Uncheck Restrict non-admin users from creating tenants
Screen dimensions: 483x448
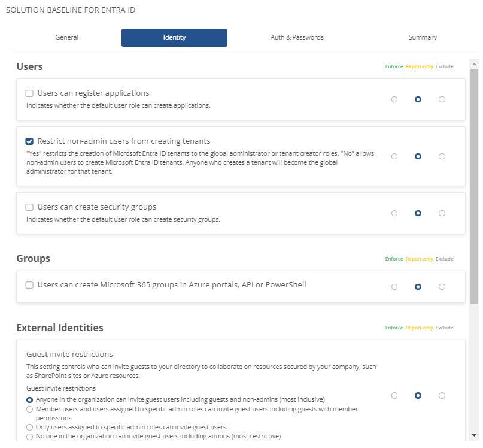pyautogui.click(x=29, y=141)
